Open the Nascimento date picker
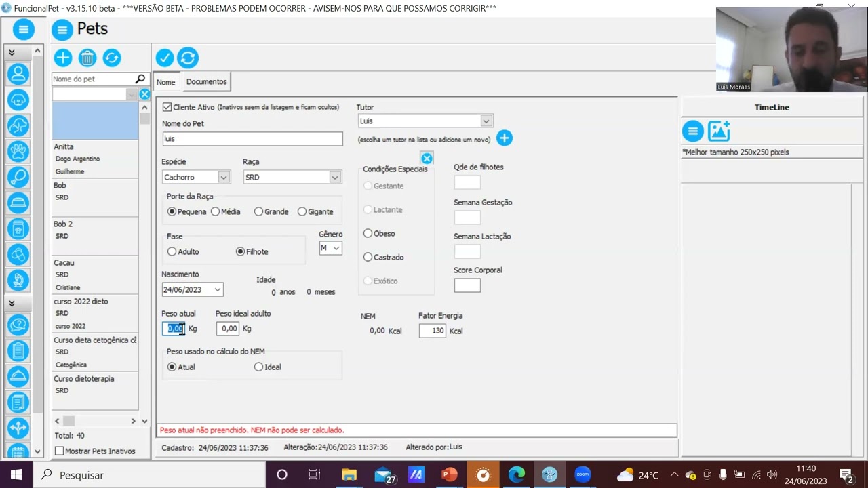 pos(218,289)
